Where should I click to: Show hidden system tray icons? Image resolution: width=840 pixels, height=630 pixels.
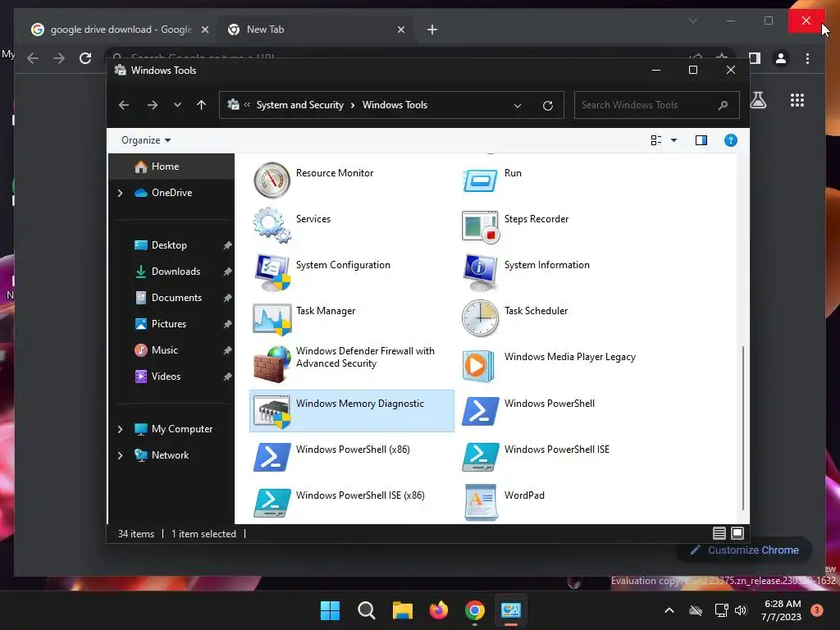[669, 610]
